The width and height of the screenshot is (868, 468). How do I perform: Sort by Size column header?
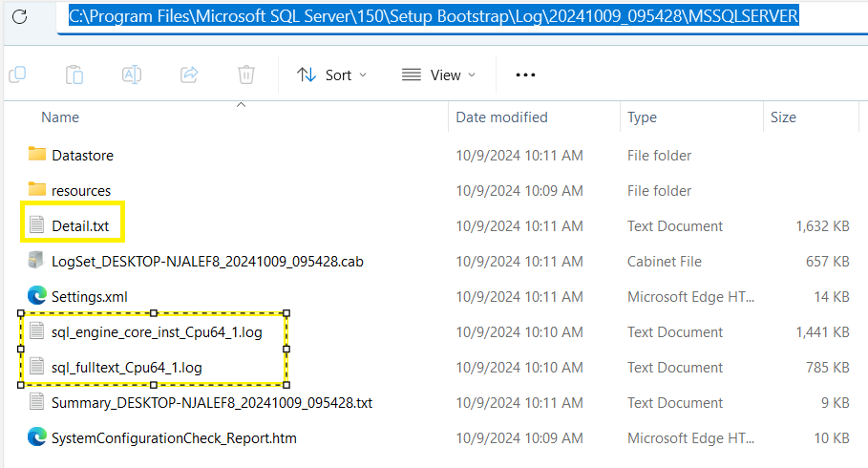[x=783, y=117]
